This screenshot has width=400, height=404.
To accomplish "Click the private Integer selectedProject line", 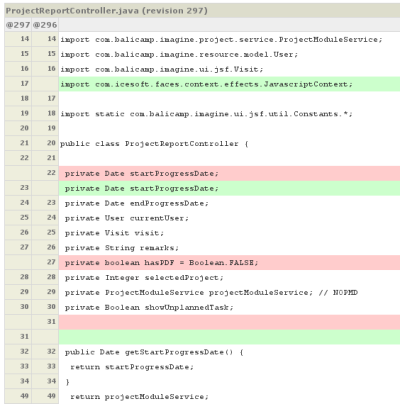I will 229,277.
